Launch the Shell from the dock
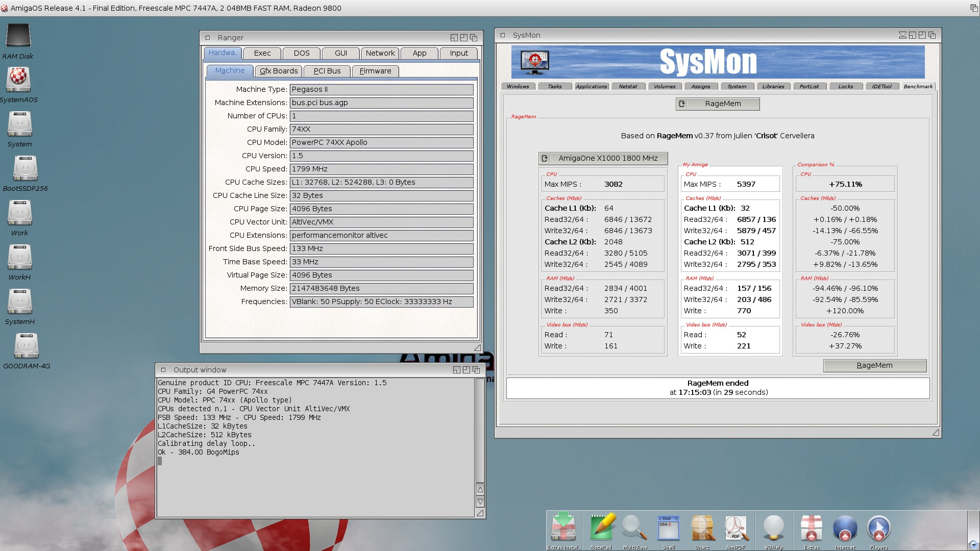The width and height of the screenshot is (980, 551). coord(669,528)
